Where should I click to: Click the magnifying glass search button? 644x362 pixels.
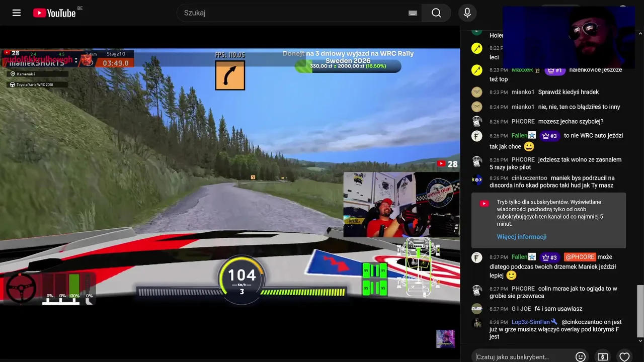(436, 13)
